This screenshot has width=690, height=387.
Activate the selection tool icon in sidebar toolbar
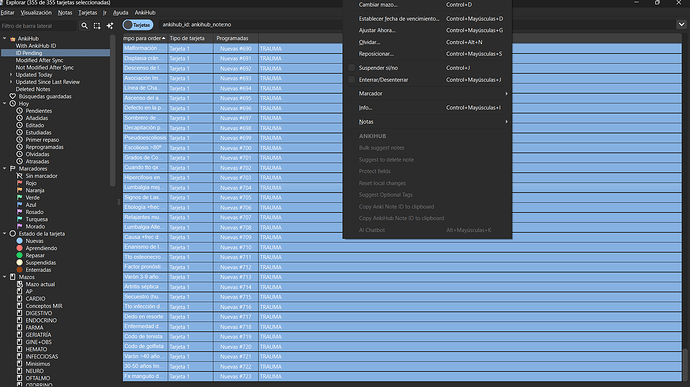coord(97,26)
